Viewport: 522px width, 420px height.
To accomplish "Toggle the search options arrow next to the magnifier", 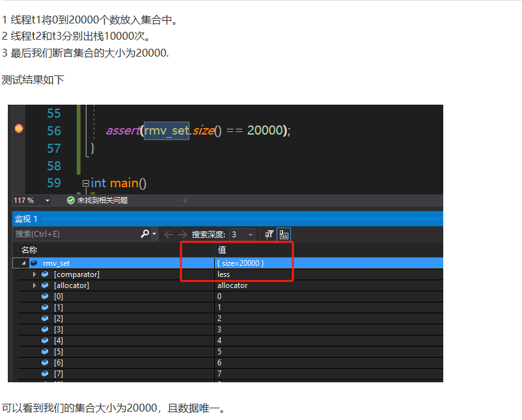I will point(154,233).
